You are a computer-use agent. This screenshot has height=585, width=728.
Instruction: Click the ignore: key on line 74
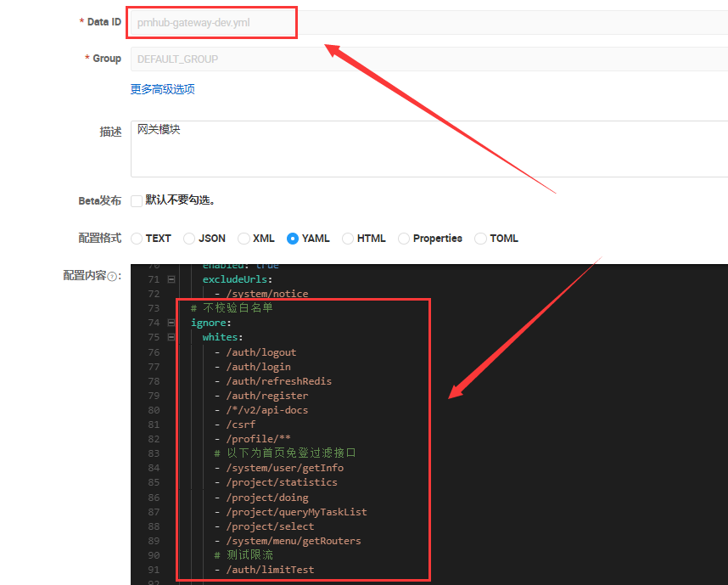click(x=210, y=323)
